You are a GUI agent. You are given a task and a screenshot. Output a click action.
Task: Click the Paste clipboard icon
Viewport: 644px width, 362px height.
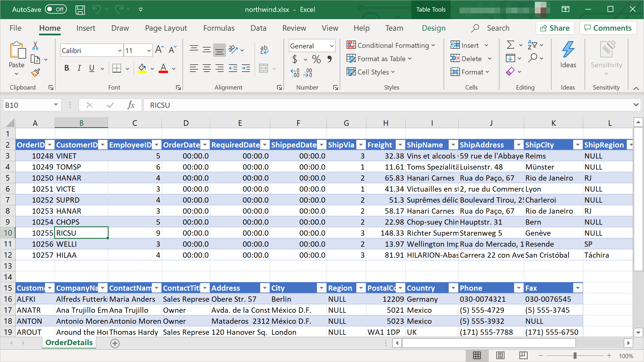pos(17,50)
